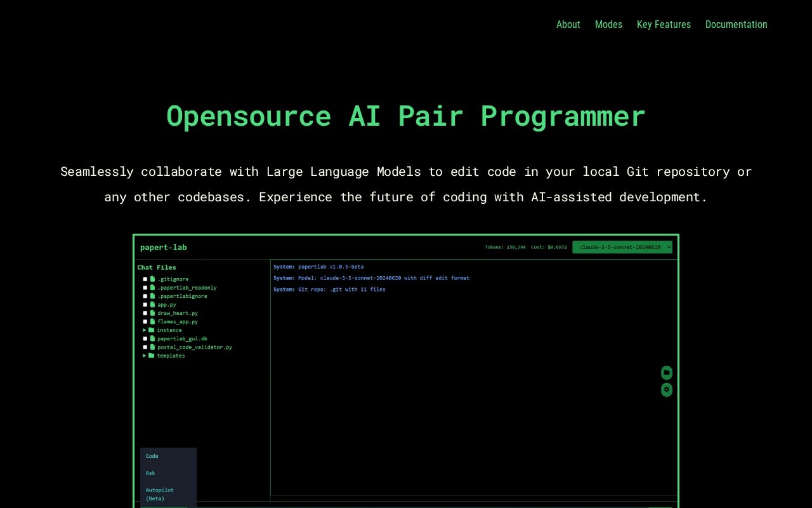Expand the templates folder arrow
The image size is (812, 508).
coord(145,356)
